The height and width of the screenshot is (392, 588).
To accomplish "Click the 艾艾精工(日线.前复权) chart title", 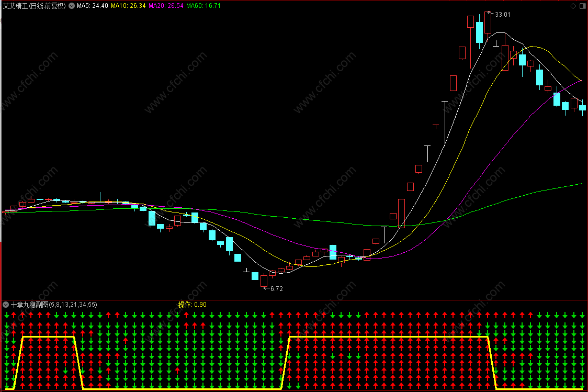I will [x=34, y=6].
